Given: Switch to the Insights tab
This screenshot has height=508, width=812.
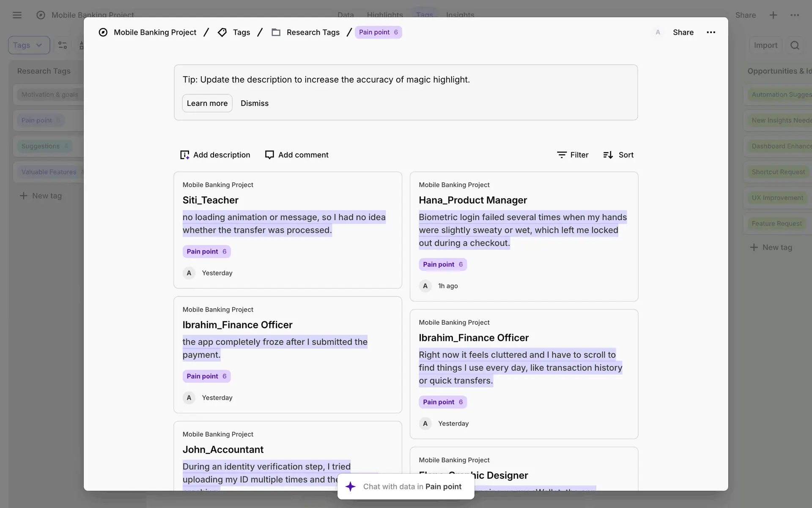Looking at the screenshot, I should [460, 15].
